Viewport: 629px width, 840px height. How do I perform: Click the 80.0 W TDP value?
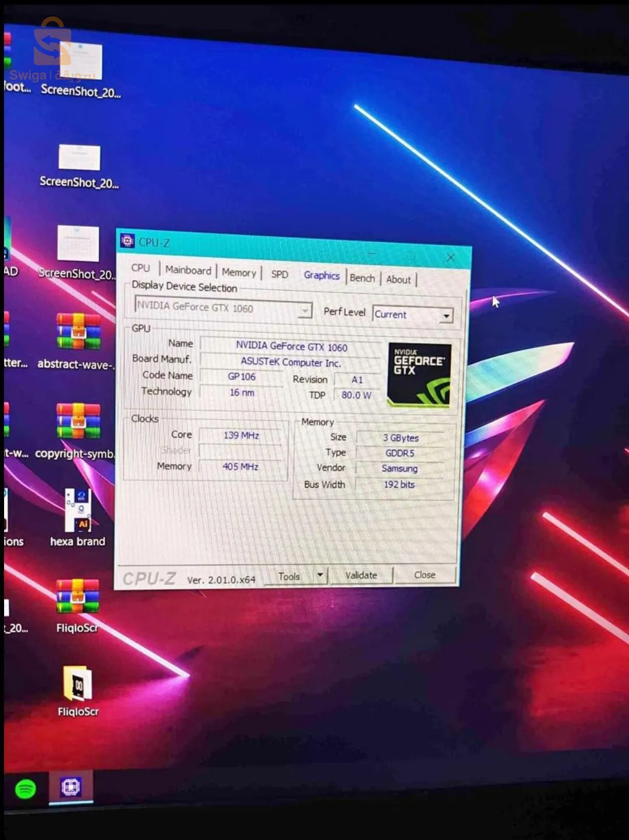[x=356, y=395]
